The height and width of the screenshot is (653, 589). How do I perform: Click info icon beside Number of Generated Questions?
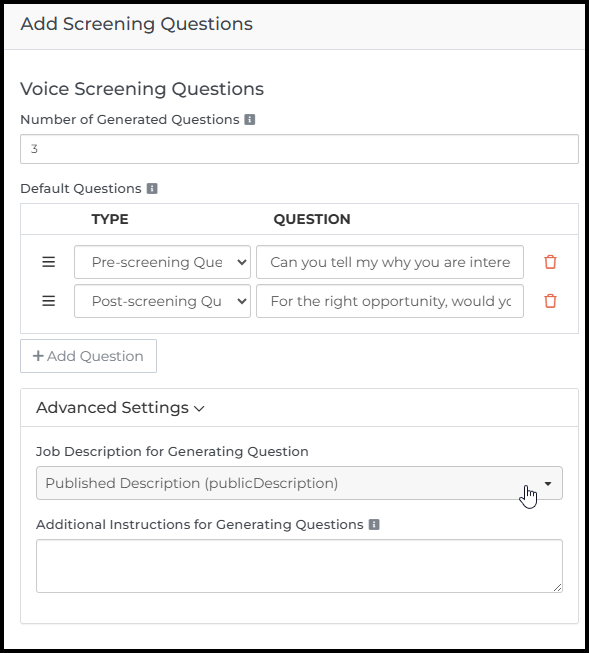tap(250, 120)
